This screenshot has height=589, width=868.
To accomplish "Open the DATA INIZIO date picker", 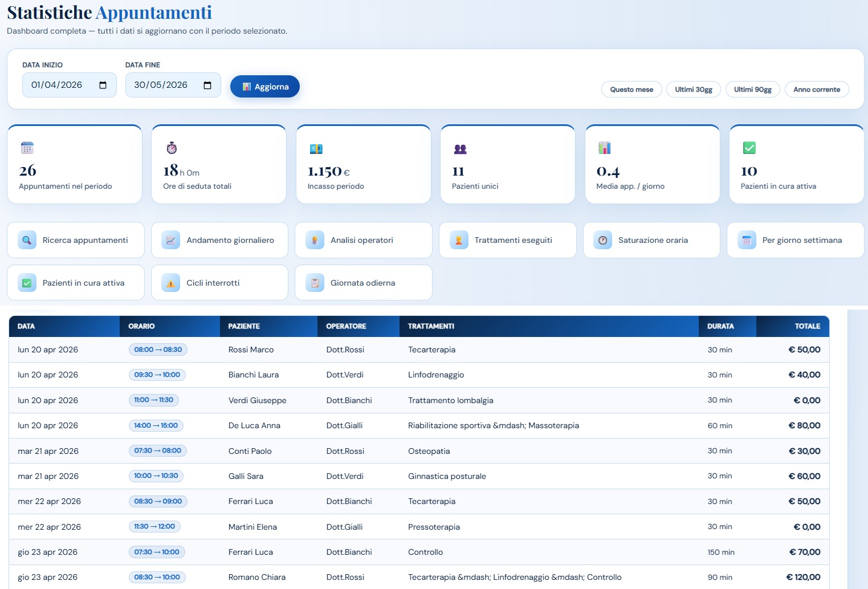I will (x=103, y=84).
